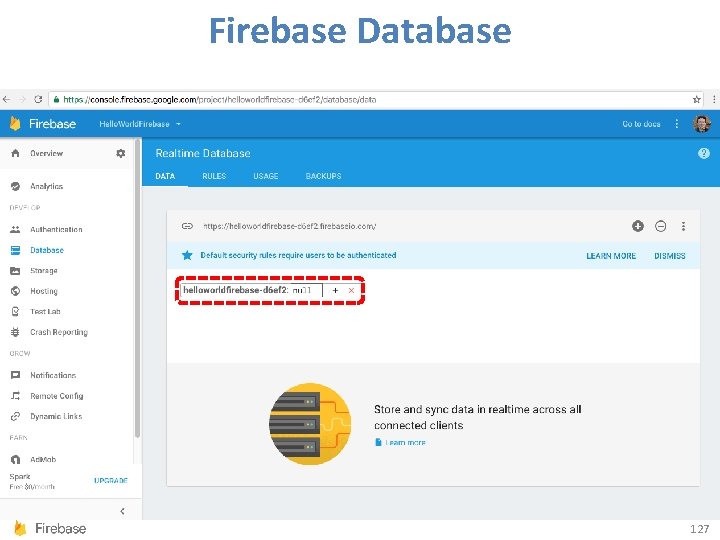Open AdMob from the sidebar

pyautogui.click(x=43, y=459)
